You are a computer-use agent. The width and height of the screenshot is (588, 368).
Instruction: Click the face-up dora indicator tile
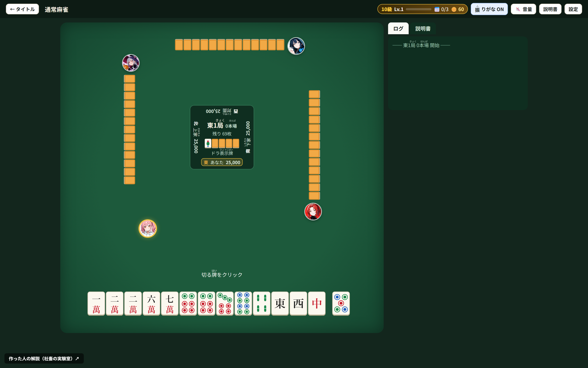click(208, 143)
